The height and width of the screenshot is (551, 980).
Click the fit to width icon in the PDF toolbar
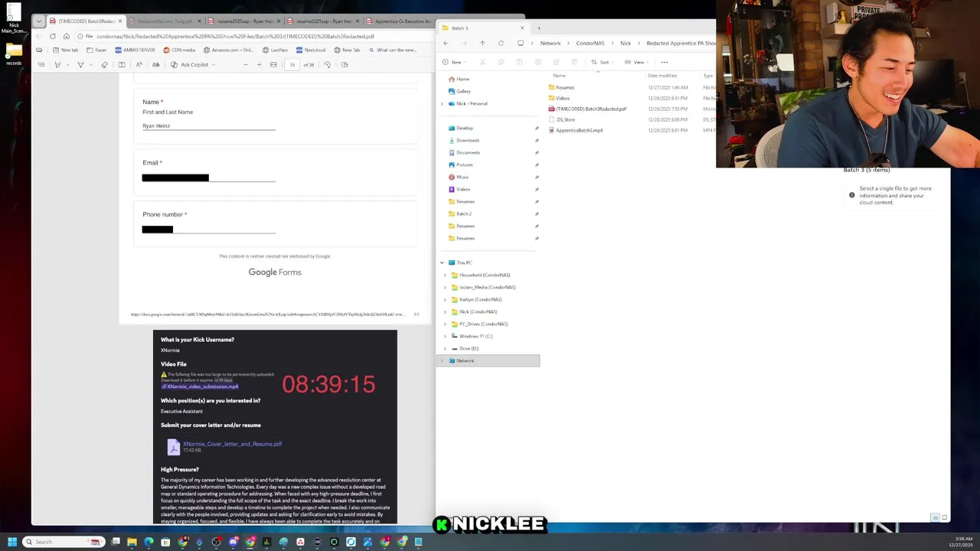pos(273,64)
